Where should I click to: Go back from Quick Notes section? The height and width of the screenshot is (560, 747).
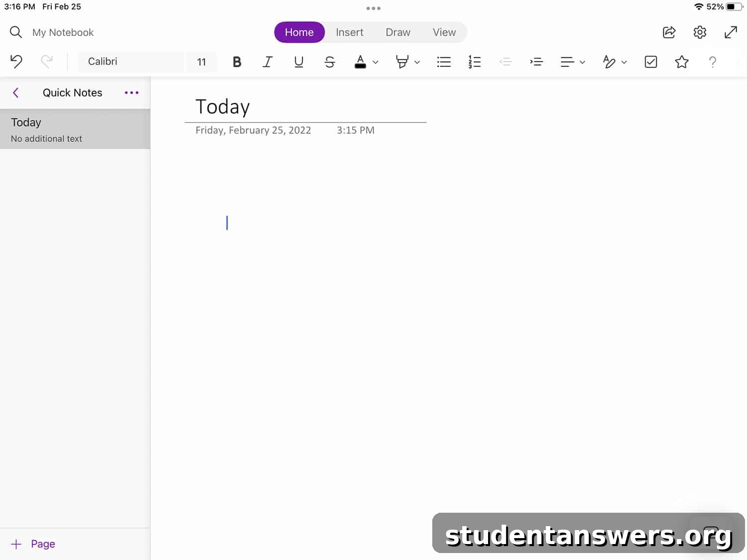pyautogui.click(x=16, y=93)
